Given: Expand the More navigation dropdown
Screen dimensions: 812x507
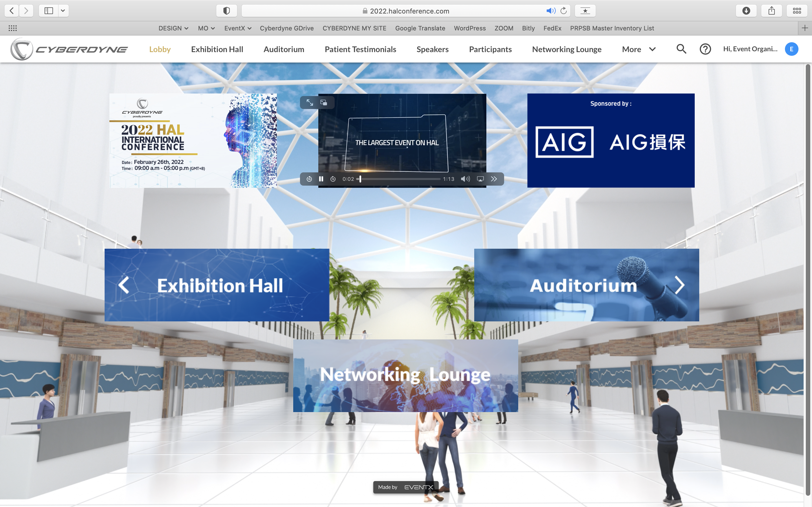Looking at the screenshot, I should pos(639,49).
